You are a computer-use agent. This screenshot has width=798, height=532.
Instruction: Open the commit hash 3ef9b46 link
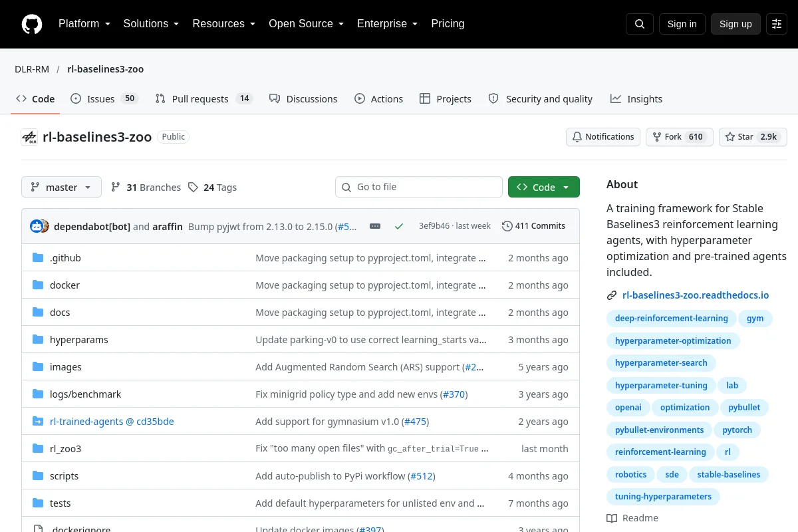tap(434, 226)
